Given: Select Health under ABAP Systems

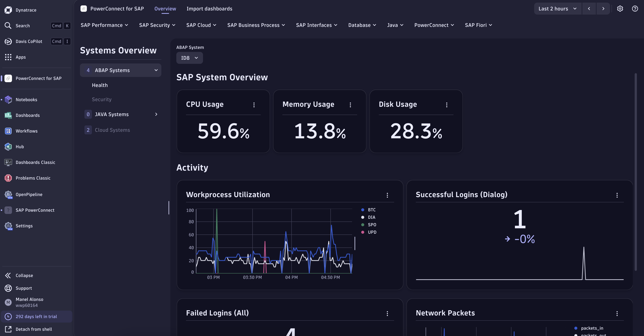Looking at the screenshot, I should pos(100,85).
